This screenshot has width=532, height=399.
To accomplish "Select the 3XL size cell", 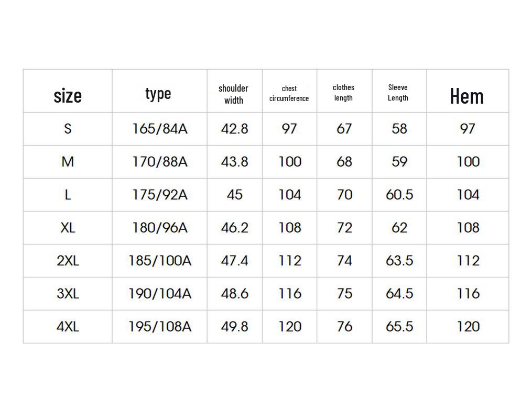I will click(x=68, y=294).
